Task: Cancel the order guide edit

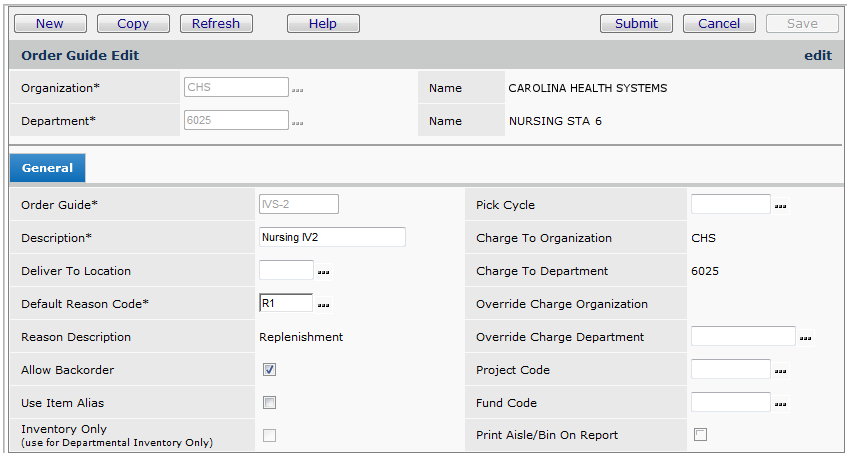Action: 719,24
